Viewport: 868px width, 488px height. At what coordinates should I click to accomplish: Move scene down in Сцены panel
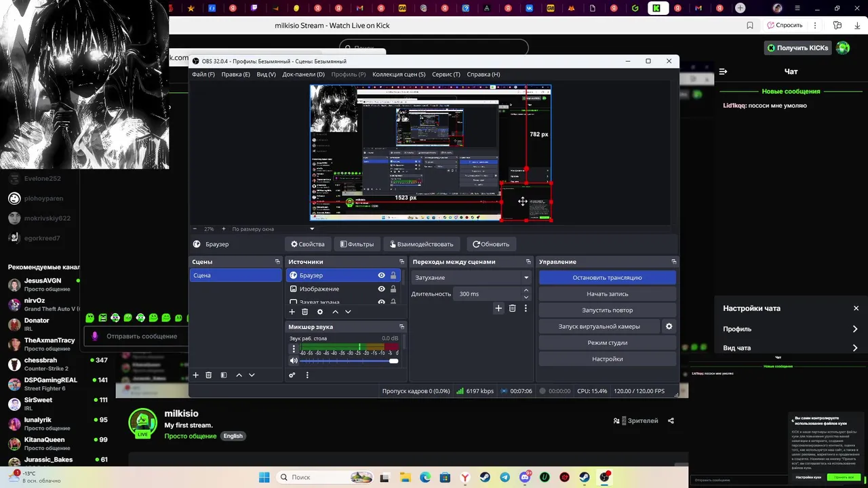click(252, 375)
